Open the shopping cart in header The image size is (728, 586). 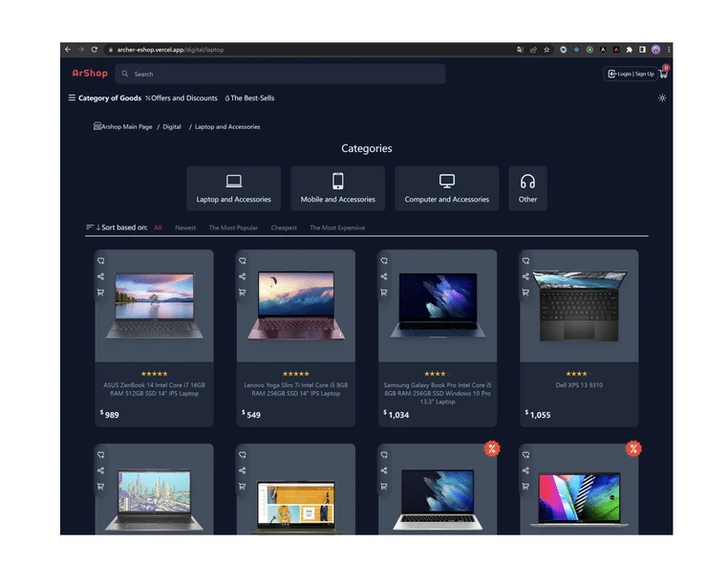point(663,74)
